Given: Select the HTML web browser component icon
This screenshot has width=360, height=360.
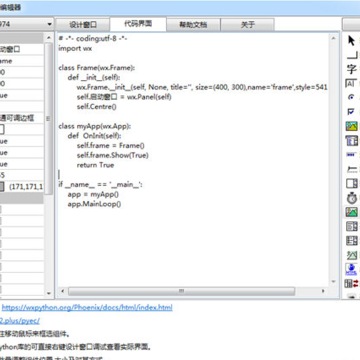Looking at the screenshot, I should click(351, 269).
